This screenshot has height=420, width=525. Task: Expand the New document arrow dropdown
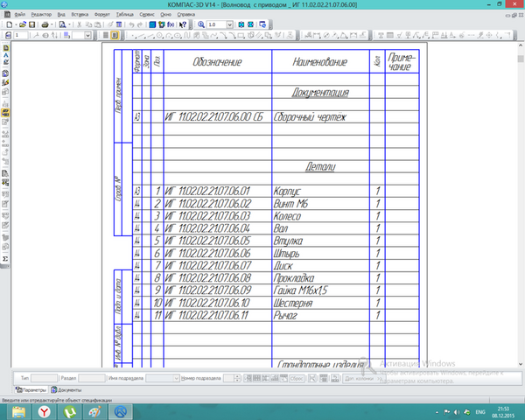point(16,24)
